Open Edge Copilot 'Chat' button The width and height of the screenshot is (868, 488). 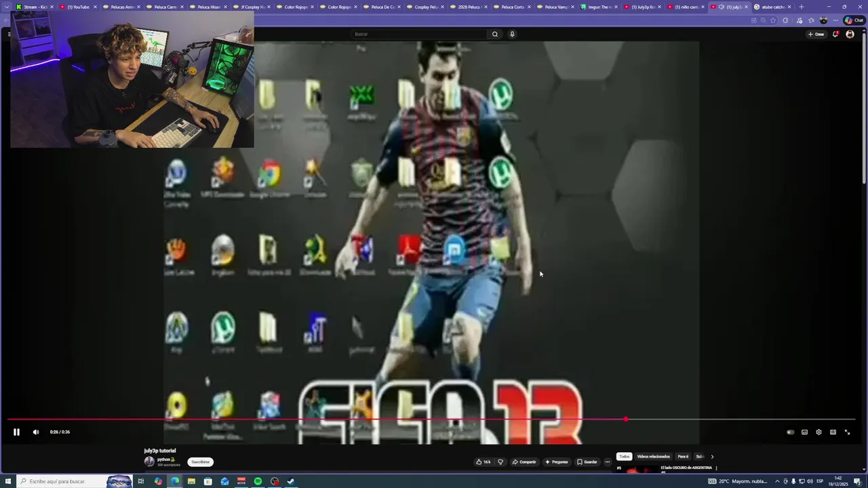tap(854, 20)
